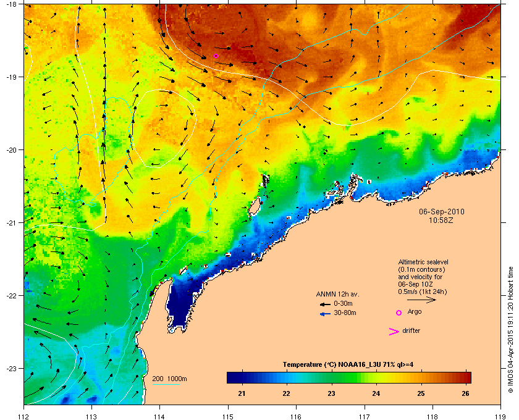Screen dimensions: 519x420
Task: Click the "ANMN 12h av." legend heading
Action: [337, 294]
